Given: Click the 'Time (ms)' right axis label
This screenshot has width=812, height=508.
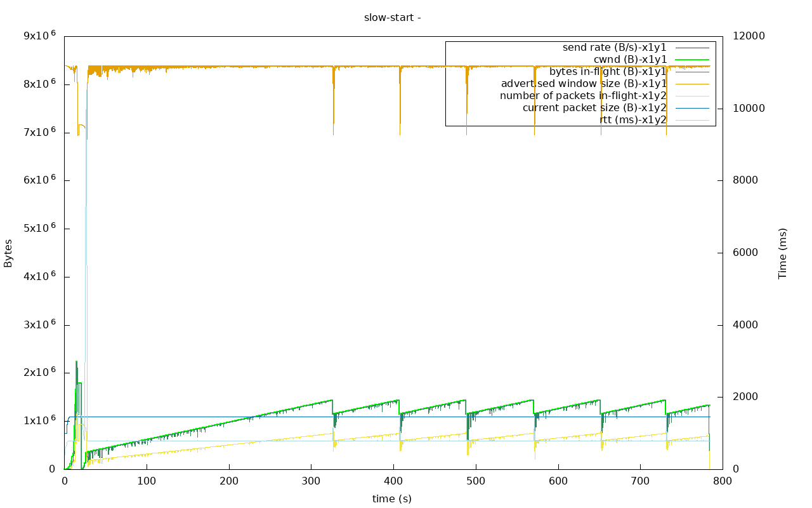Looking at the screenshot, I should [x=783, y=253].
